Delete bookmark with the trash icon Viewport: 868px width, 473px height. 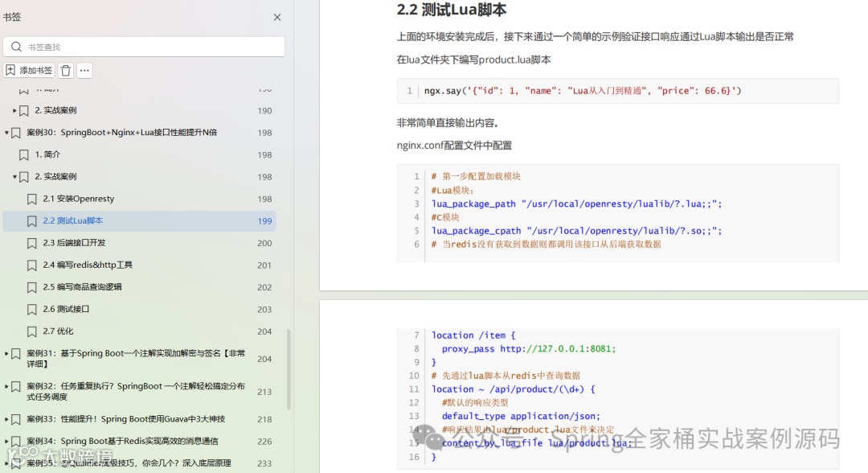point(66,70)
